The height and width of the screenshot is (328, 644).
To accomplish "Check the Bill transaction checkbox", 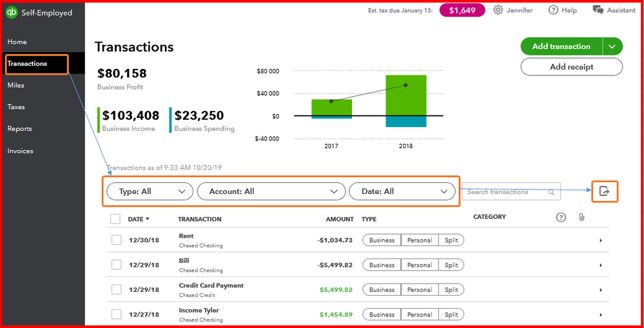I will pyautogui.click(x=117, y=265).
